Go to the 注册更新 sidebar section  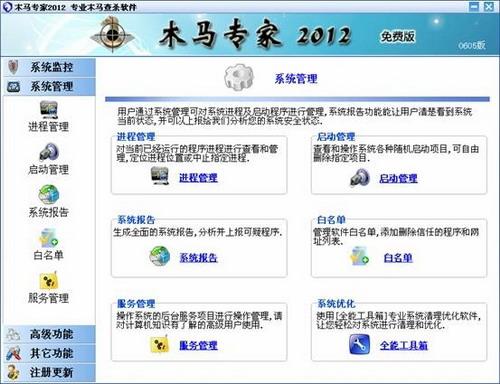[49, 372]
